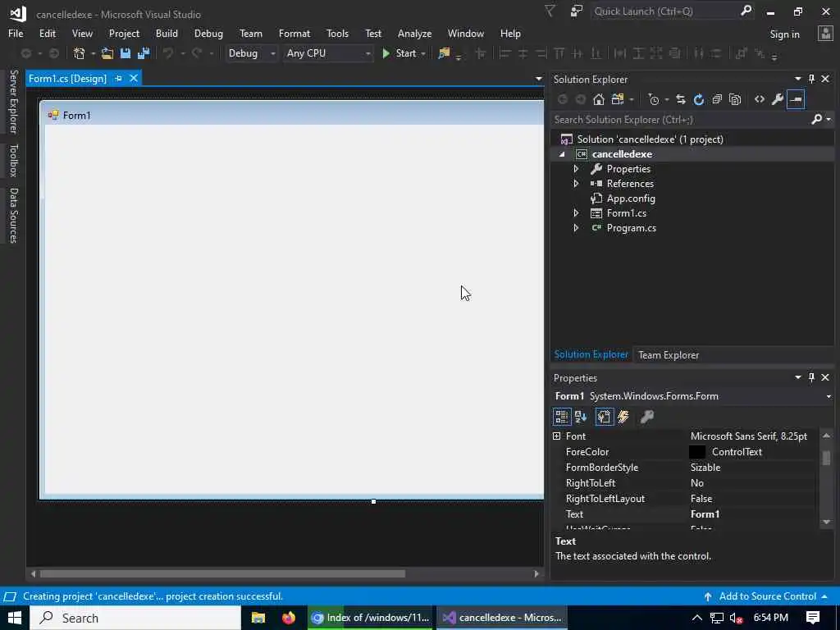
Task: Show Events with the lightning bolt icon
Action: click(623, 417)
